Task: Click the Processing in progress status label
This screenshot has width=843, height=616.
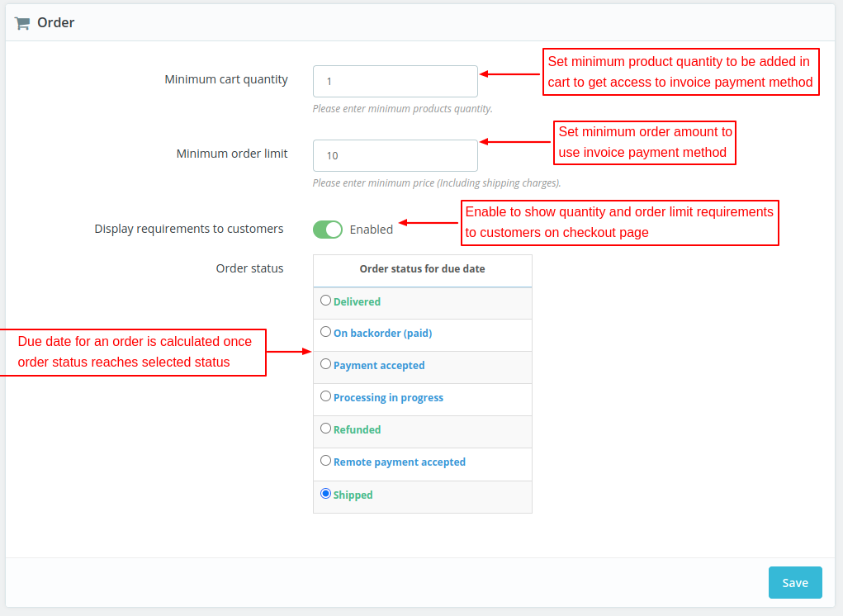Action: click(388, 398)
